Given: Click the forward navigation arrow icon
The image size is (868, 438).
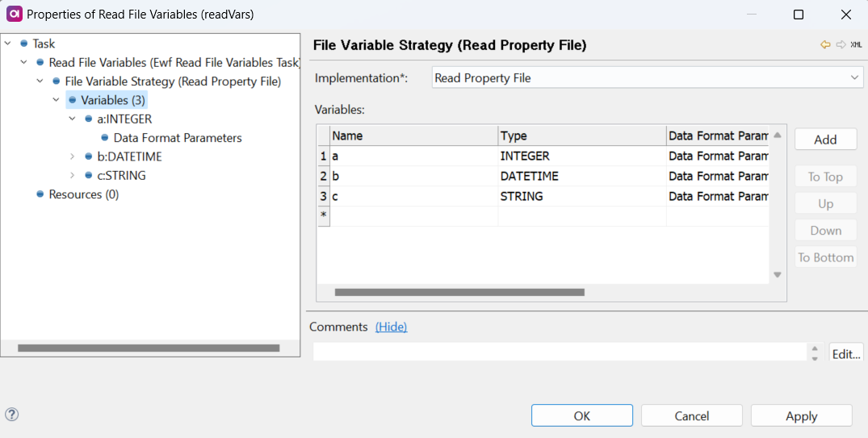Looking at the screenshot, I should 841,45.
